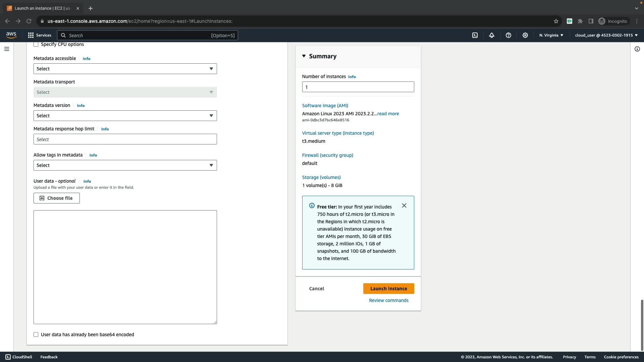The width and height of the screenshot is (644, 362).
Task: Check Specify CPU options box
Action: 36,44
